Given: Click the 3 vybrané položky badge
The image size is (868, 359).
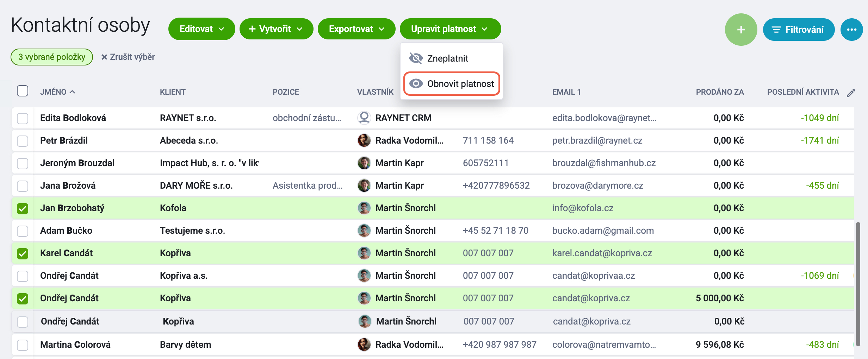Looking at the screenshot, I should point(52,57).
